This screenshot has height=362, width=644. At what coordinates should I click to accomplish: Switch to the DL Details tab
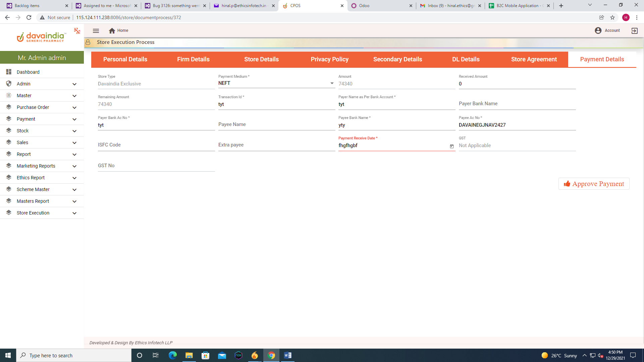(x=466, y=59)
